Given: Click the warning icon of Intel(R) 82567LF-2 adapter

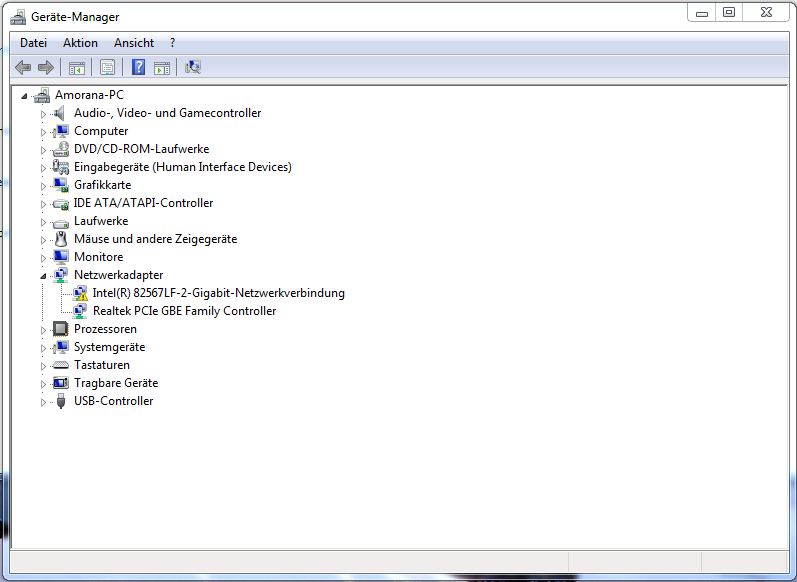Looking at the screenshot, I should point(80,293).
